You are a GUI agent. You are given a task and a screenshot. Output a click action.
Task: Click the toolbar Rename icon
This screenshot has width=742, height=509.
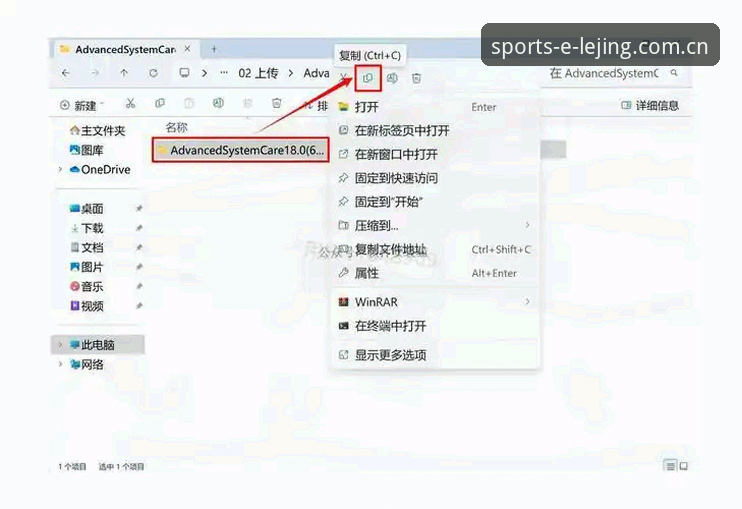218,103
